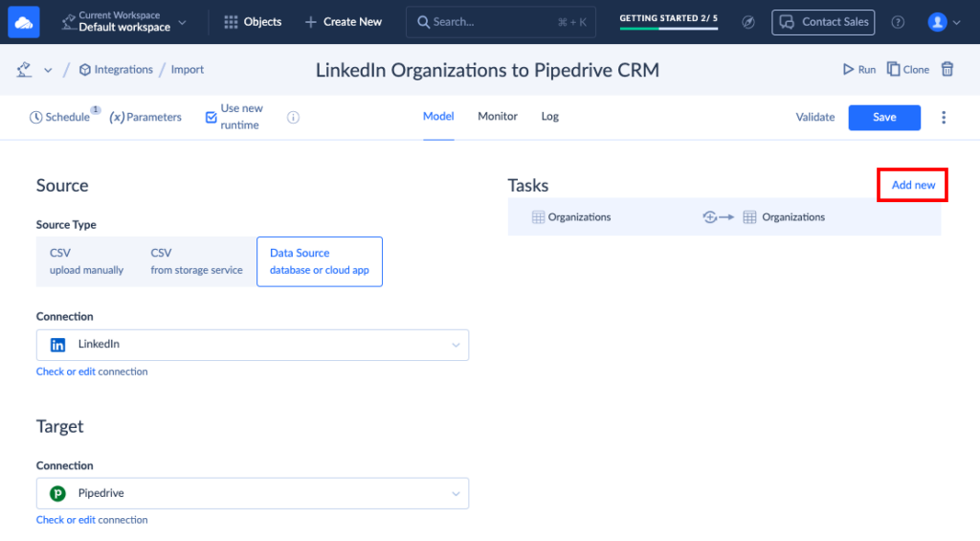Image resolution: width=980 pixels, height=541 pixels.
Task: Select CSV upload manually source type
Action: (86, 261)
